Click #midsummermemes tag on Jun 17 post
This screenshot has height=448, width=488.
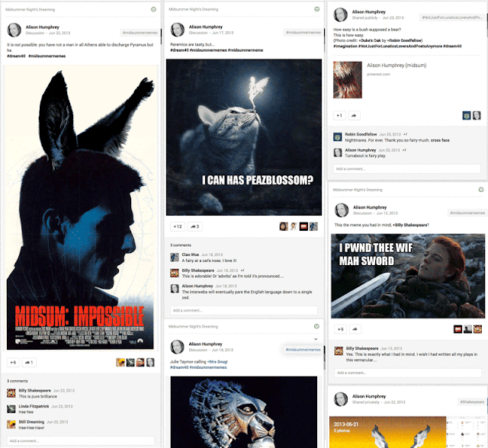[303, 32]
